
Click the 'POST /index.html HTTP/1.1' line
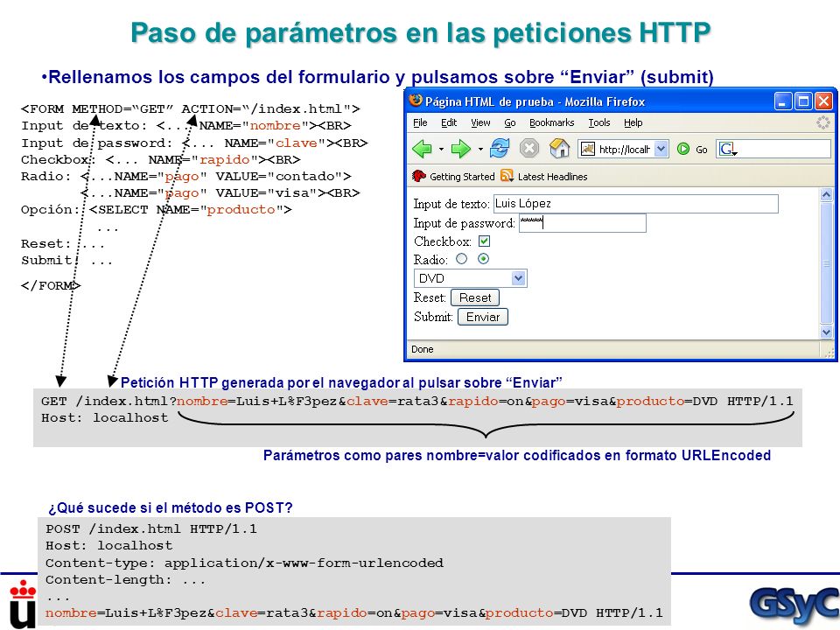(151, 529)
